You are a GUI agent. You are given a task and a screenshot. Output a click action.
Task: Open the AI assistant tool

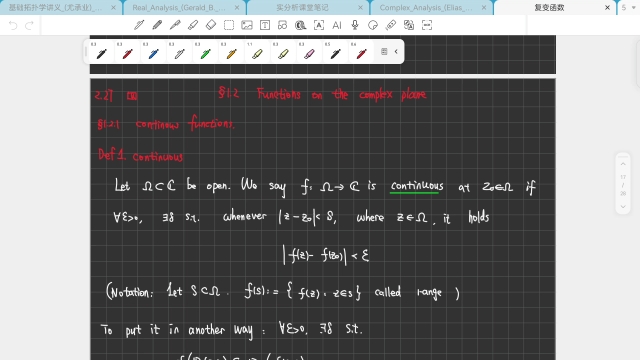coord(337,25)
